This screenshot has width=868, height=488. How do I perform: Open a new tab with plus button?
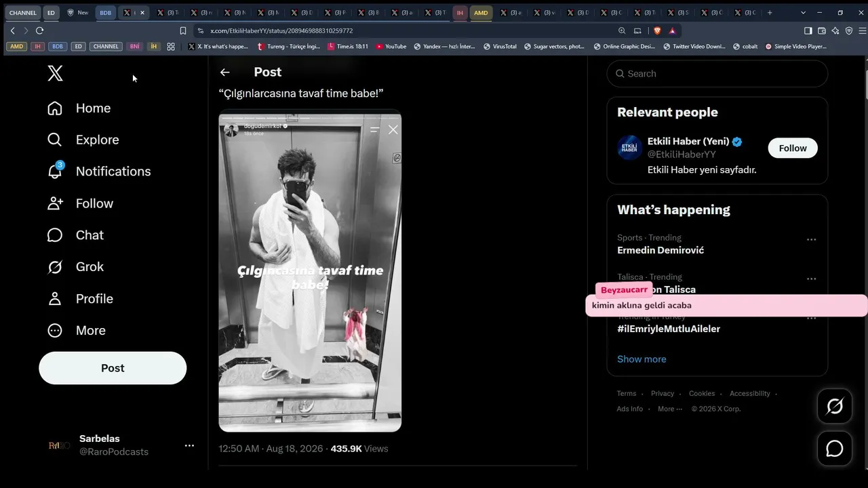coord(770,13)
